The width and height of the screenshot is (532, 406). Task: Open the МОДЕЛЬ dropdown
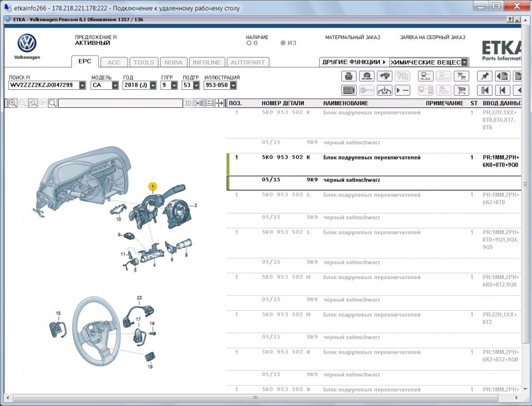[115, 85]
